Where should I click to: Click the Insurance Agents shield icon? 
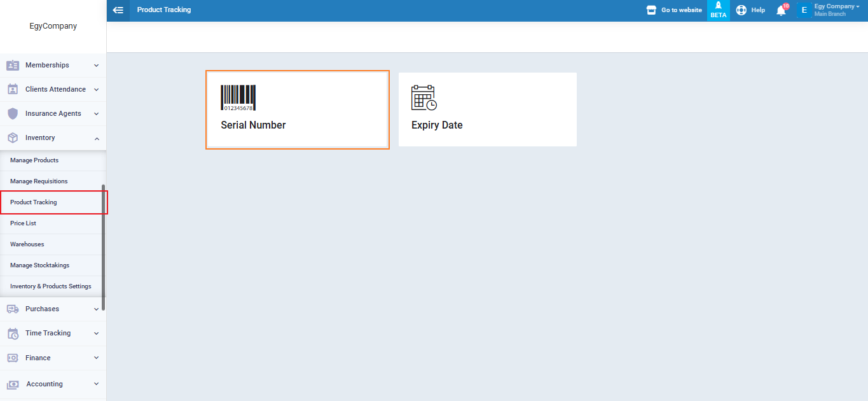pos(13,114)
